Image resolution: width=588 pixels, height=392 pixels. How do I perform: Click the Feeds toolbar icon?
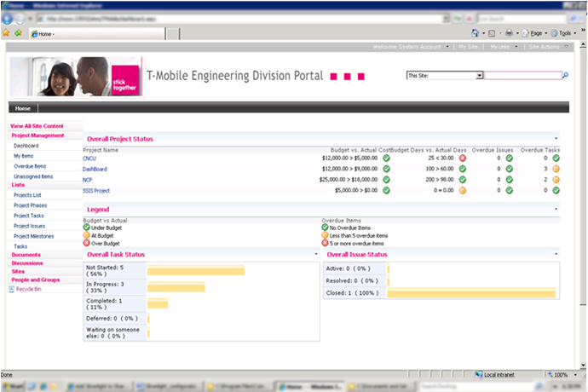tap(492, 33)
